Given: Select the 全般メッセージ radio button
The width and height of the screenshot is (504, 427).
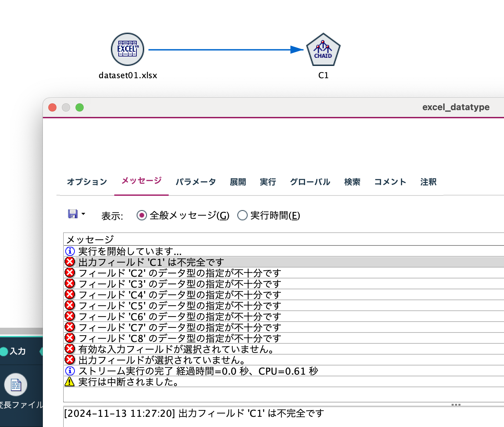Looking at the screenshot, I should tap(141, 216).
